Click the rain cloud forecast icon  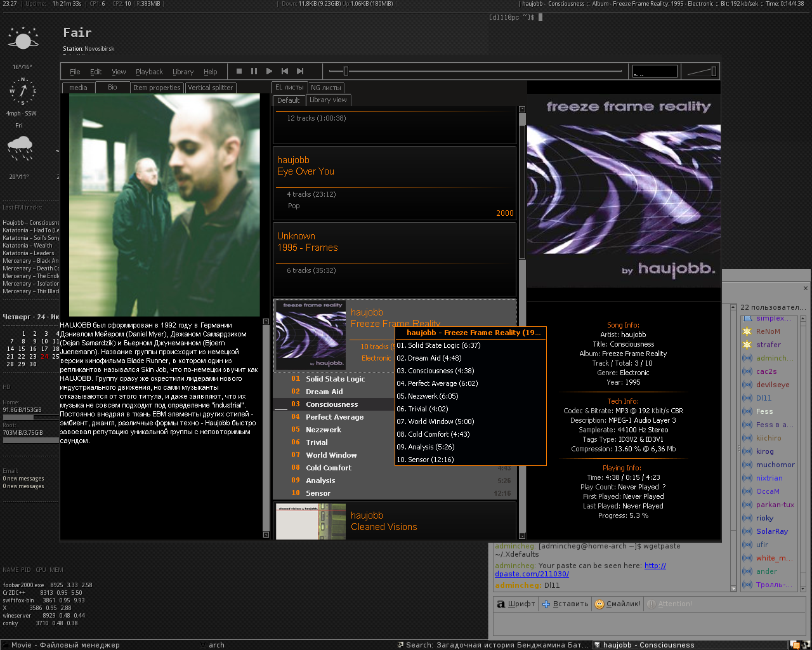pyautogui.click(x=20, y=149)
